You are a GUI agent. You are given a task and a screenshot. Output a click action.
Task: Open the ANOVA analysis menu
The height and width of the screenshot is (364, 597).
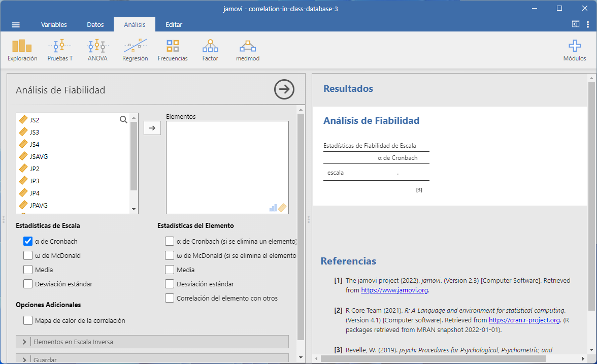97,50
